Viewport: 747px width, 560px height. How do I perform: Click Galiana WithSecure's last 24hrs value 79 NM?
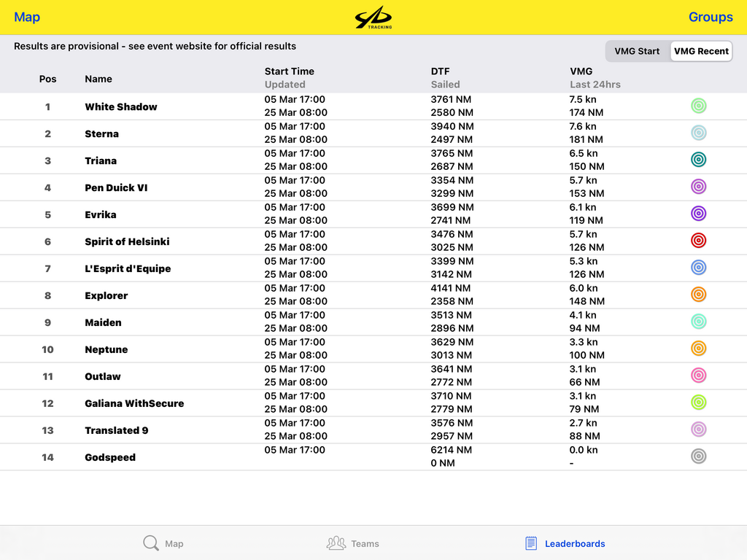[584, 409]
